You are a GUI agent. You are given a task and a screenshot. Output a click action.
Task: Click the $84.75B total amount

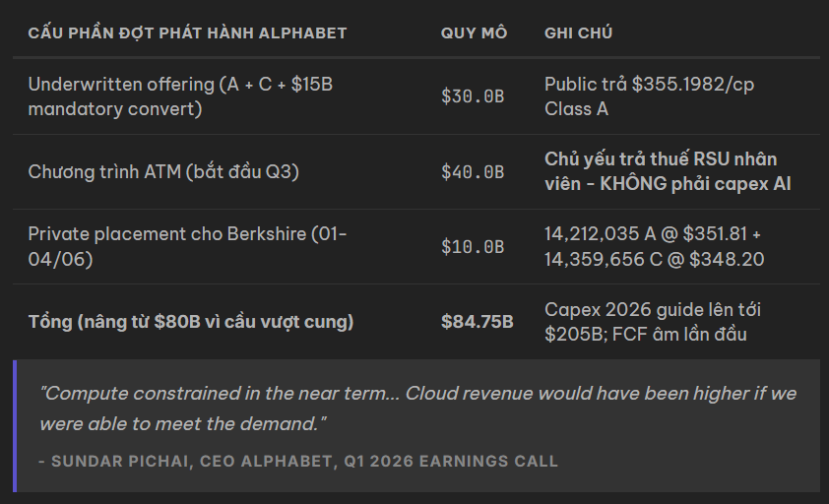pyautogui.click(x=477, y=322)
